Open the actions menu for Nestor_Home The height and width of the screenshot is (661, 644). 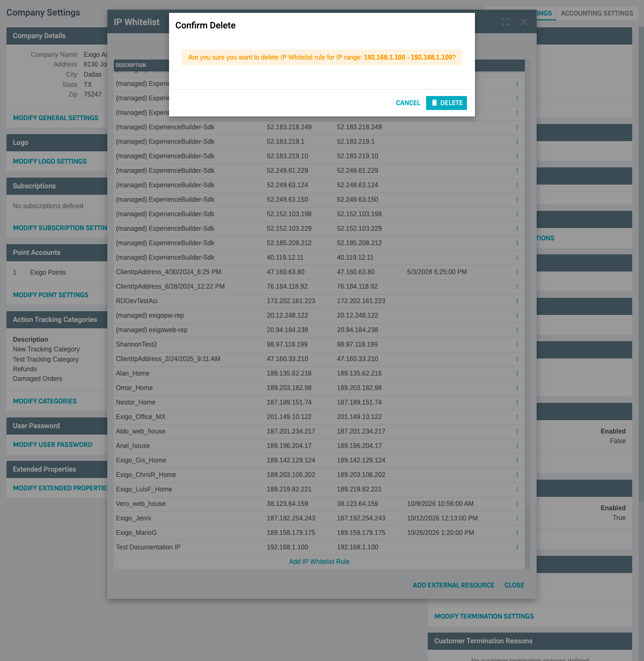[517, 402]
